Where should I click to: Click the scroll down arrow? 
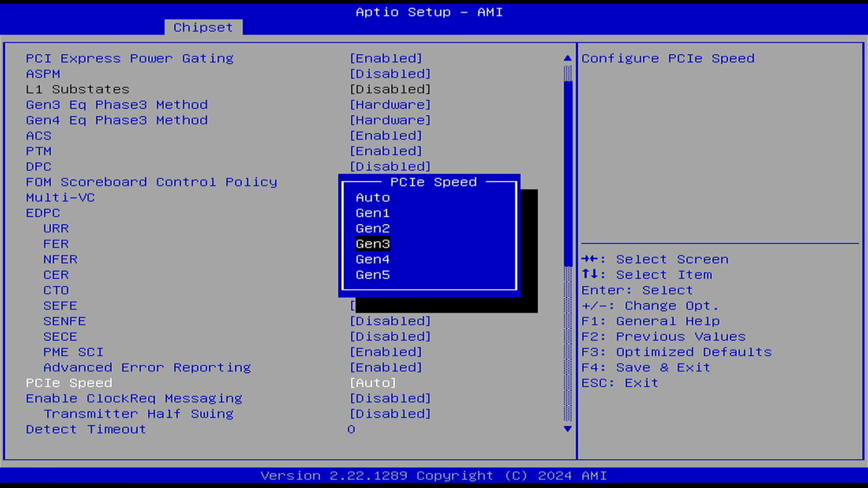(x=567, y=429)
